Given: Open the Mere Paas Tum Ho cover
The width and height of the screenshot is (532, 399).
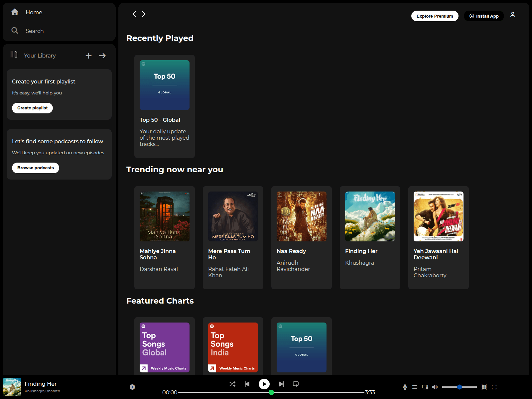Looking at the screenshot, I should click(233, 216).
